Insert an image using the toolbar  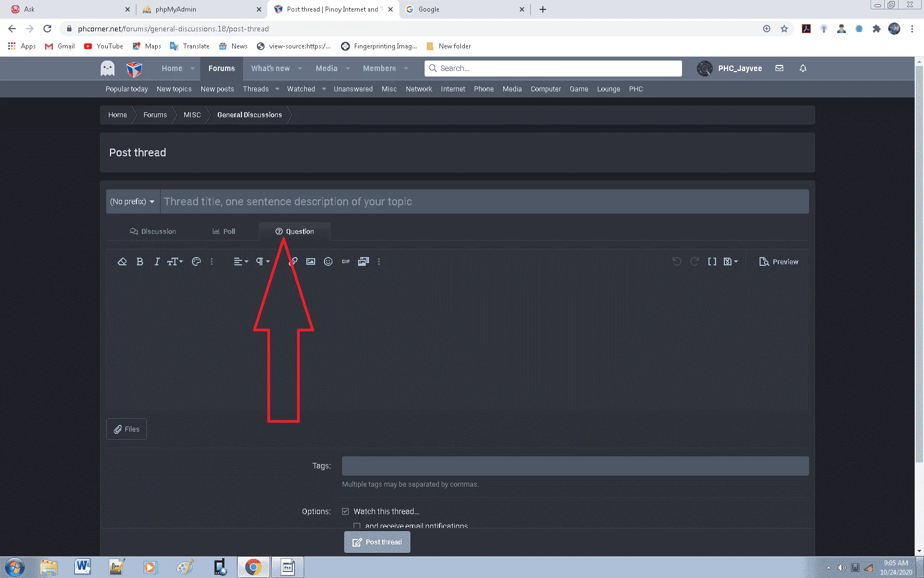pyautogui.click(x=311, y=261)
